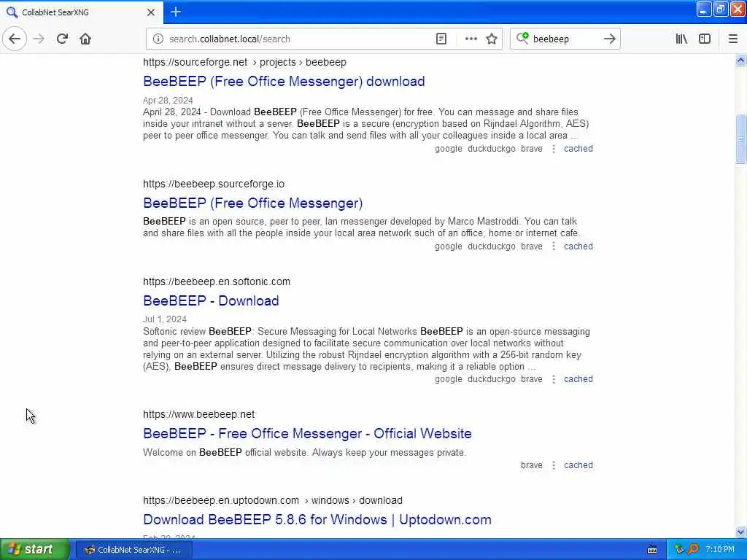Click the forward navigation arrow
This screenshot has width=747, height=560.
coord(39,39)
